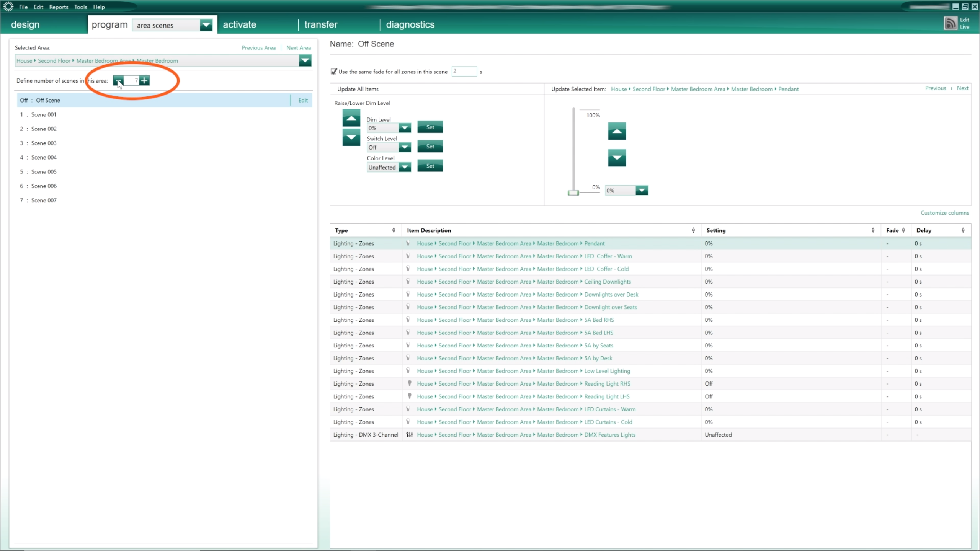980x551 pixels.
Task: Open the File menu
Action: (23, 7)
